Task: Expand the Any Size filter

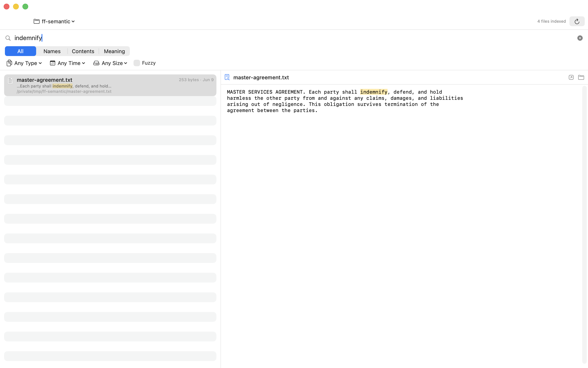Action: pos(110,63)
